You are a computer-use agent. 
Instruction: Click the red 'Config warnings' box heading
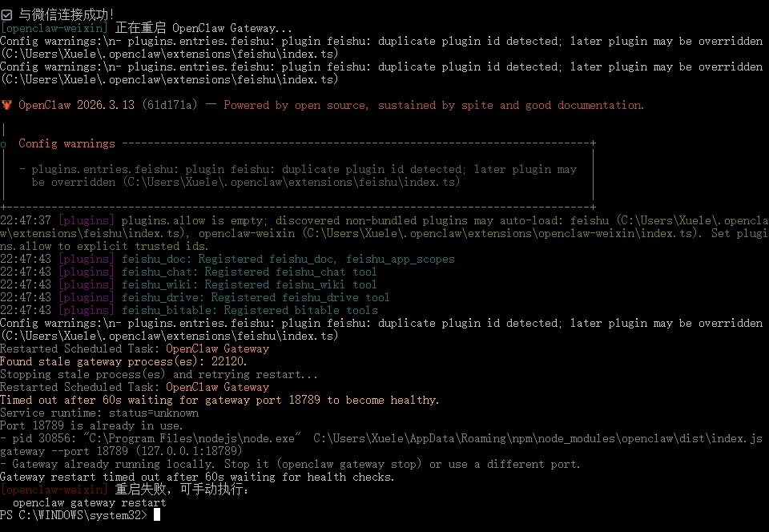coord(66,143)
